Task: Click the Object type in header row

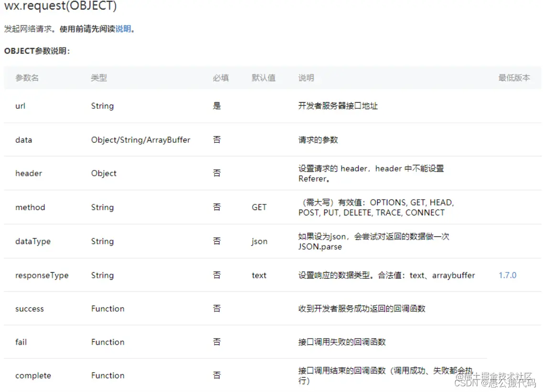Action: pos(104,173)
